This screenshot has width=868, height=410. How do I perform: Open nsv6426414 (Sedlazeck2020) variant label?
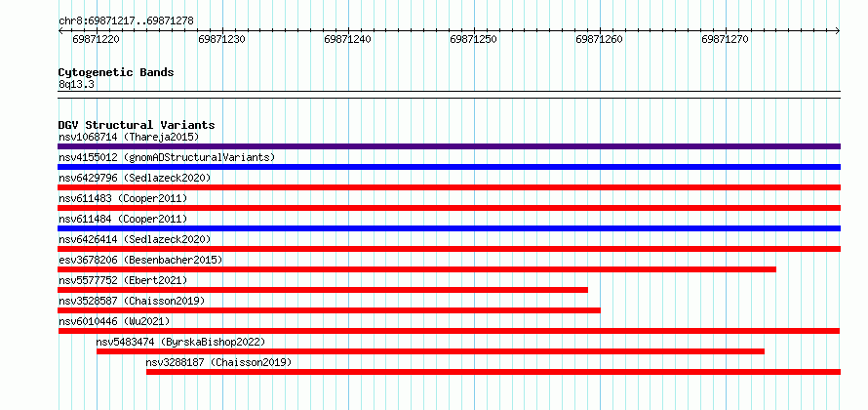[135, 239]
